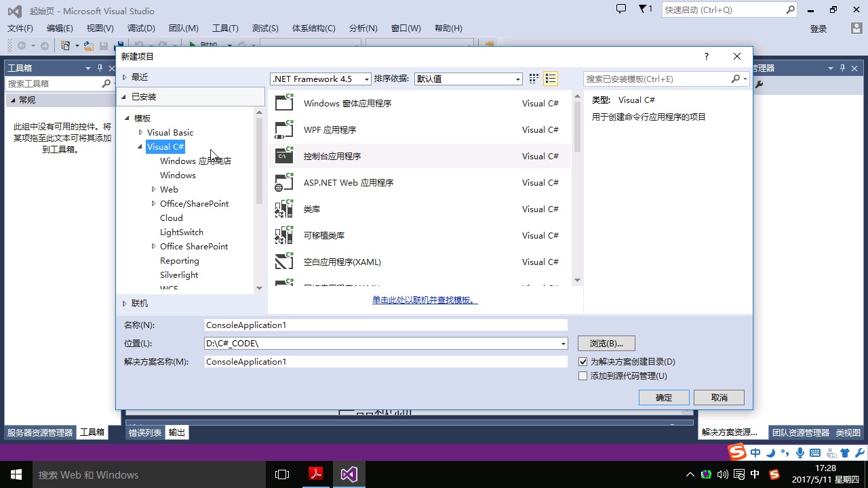
Task: Collapse the Visual C# tree node
Action: pos(140,146)
